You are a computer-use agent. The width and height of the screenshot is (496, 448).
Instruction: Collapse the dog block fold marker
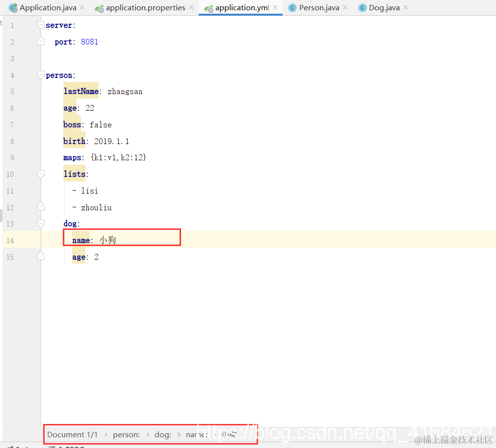(x=41, y=224)
